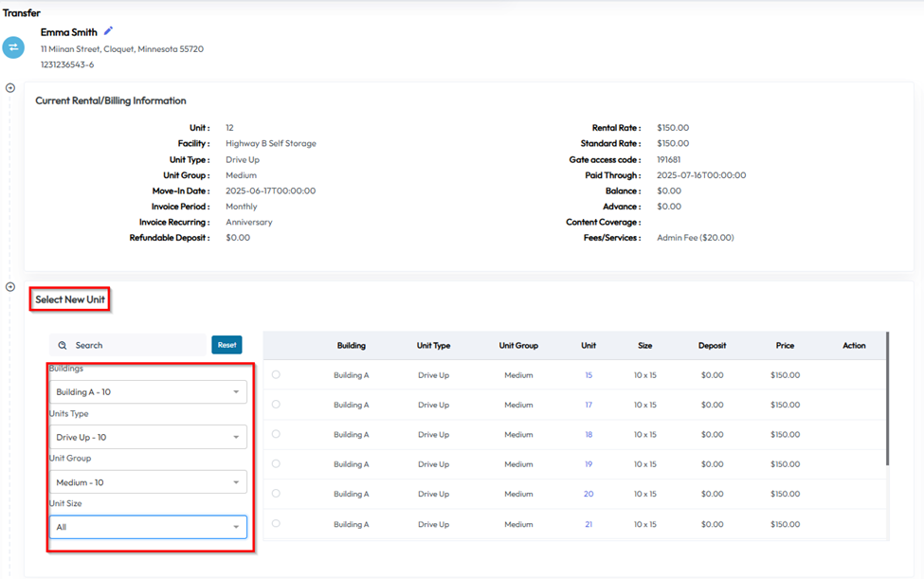Click the Reset button
The image size is (924, 579).
pos(226,345)
